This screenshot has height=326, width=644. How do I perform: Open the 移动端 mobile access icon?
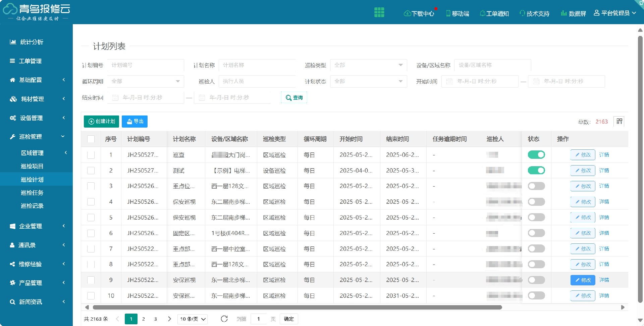[447, 13]
